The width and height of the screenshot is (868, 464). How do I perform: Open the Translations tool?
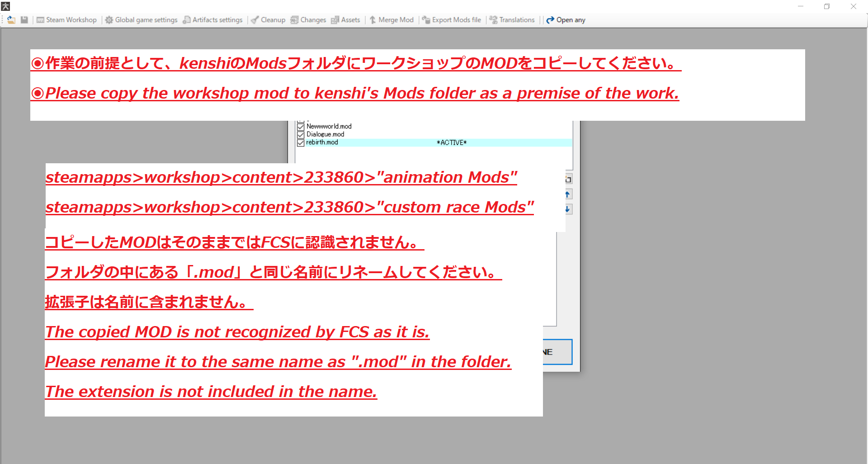512,20
